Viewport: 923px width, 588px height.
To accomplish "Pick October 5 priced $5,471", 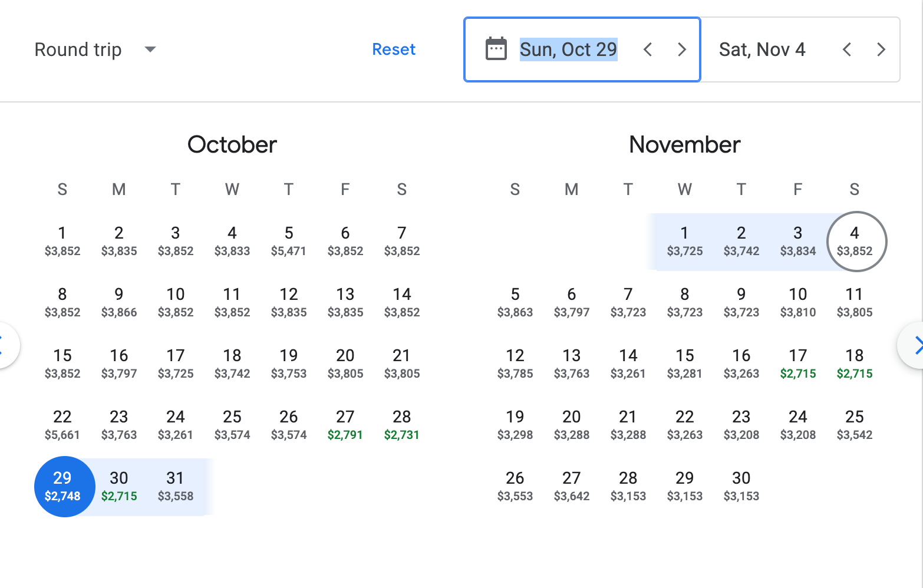I will tap(289, 241).
